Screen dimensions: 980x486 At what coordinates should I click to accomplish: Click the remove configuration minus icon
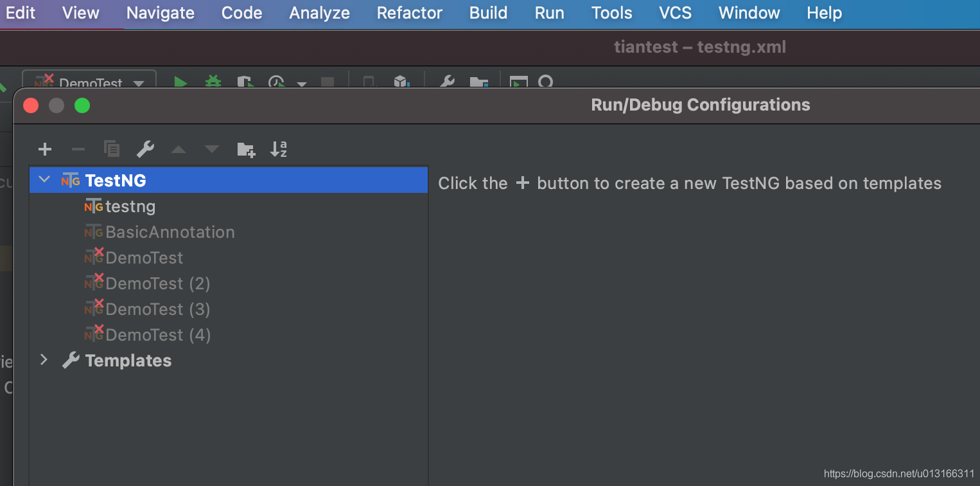click(78, 150)
